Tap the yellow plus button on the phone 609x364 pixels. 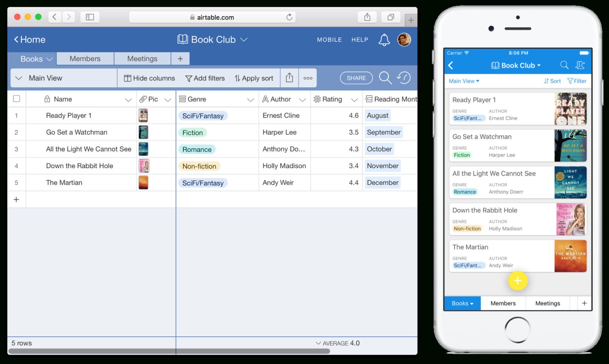[518, 281]
